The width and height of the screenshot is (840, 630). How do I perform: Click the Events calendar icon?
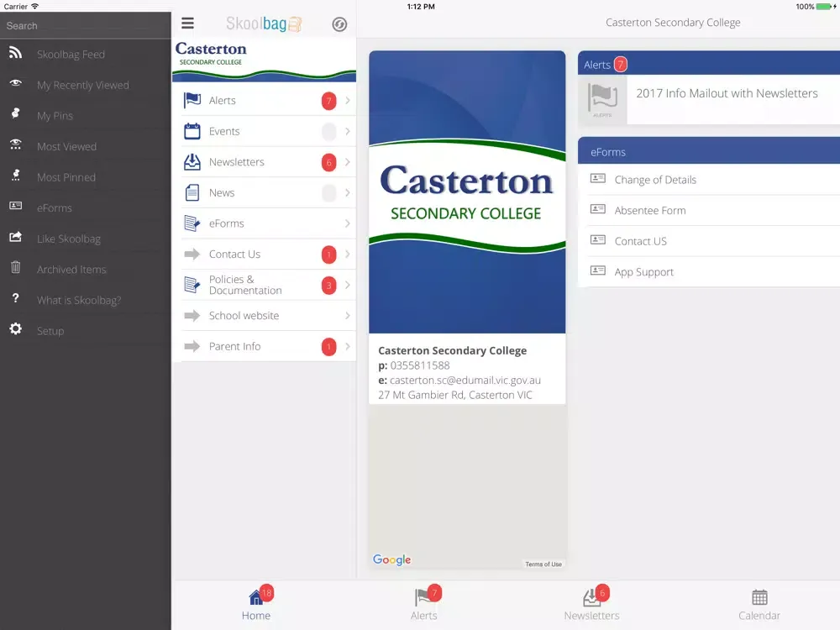pos(192,131)
